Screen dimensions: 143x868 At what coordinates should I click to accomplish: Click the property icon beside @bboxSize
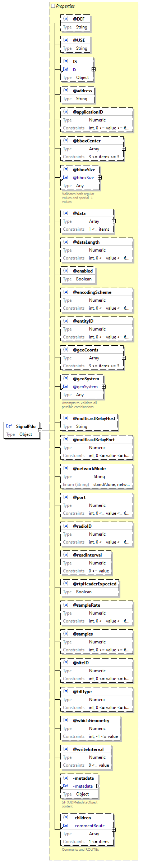tap(66, 169)
